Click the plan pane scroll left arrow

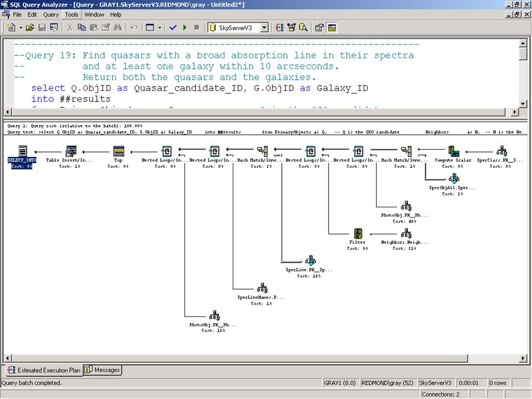pos(7,359)
